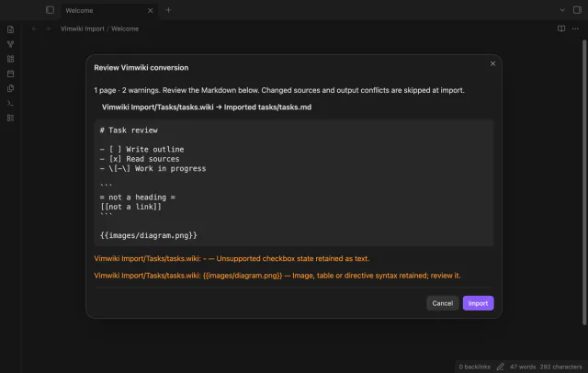The image size is (588, 373).
Task: Close the Review Vimwiki conversion dialog
Action: [492, 63]
